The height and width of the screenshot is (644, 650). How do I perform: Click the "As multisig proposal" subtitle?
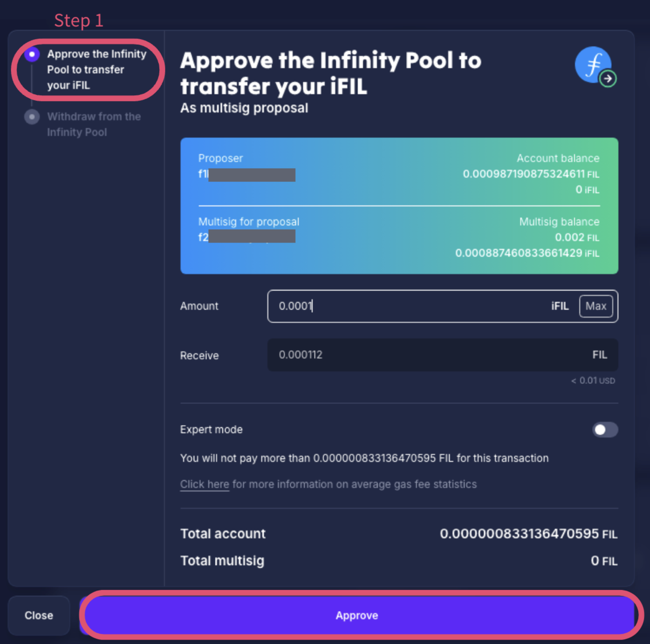(244, 108)
